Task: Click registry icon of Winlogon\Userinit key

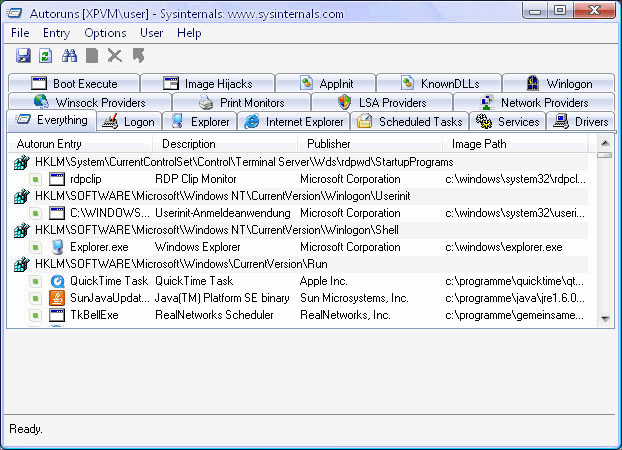Action: click(21, 196)
